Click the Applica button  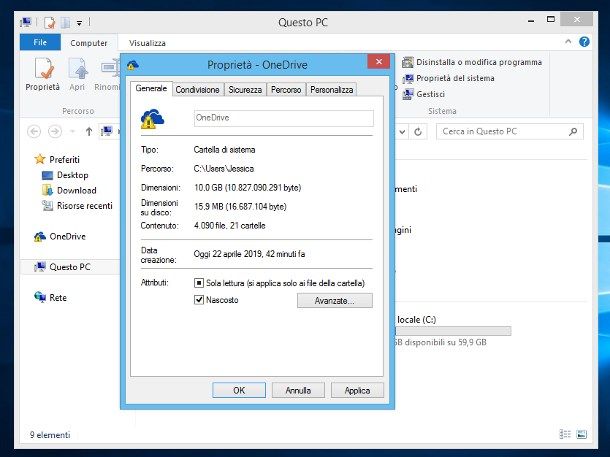(357, 390)
